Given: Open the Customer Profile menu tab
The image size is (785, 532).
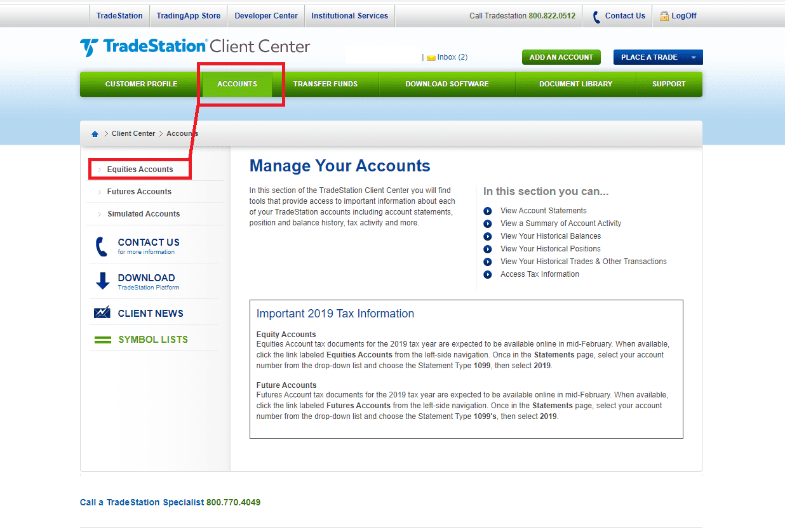Looking at the screenshot, I should pyautogui.click(x=141, y=84).
